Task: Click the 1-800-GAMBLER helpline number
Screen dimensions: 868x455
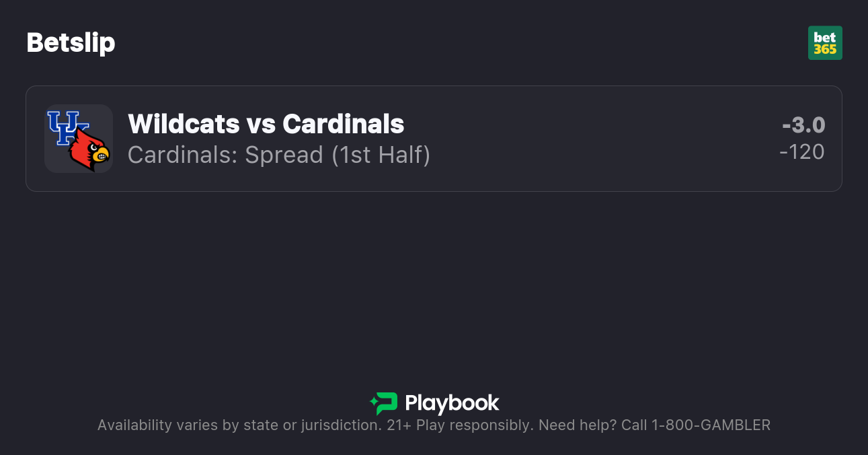Action: (711, 425)
